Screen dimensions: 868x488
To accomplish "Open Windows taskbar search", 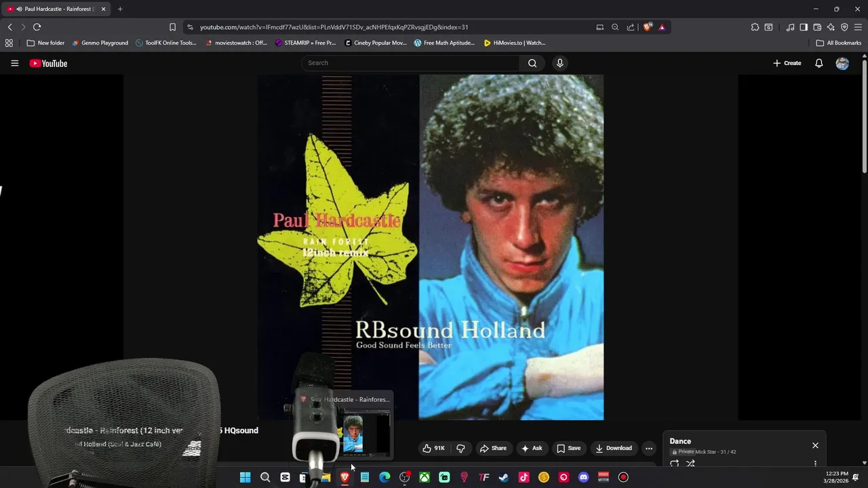I will click(265, 477).
